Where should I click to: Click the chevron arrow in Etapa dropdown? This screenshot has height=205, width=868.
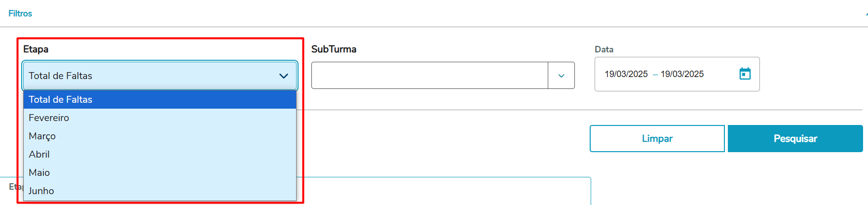point(283,76)
